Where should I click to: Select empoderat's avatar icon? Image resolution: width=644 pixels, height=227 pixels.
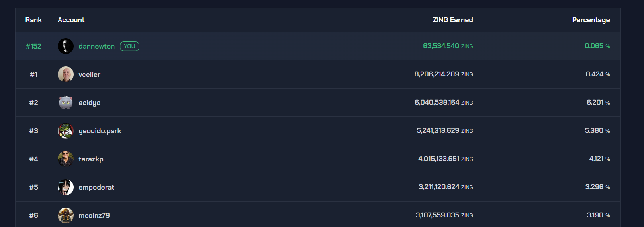(x=66, y=187)
